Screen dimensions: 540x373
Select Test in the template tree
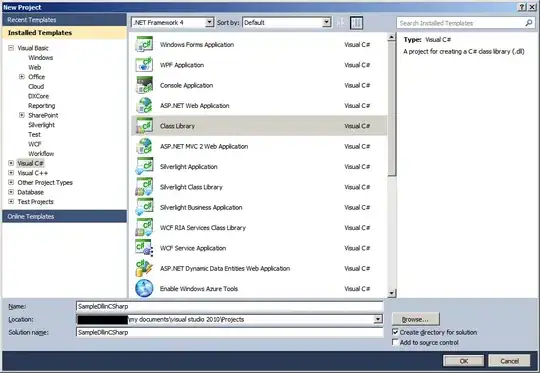(34, 134)
